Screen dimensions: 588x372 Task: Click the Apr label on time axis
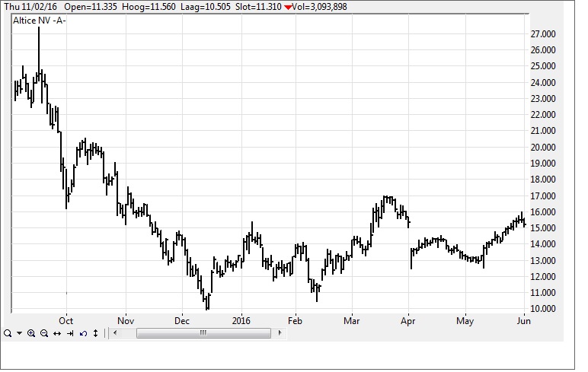pos(408,321)
